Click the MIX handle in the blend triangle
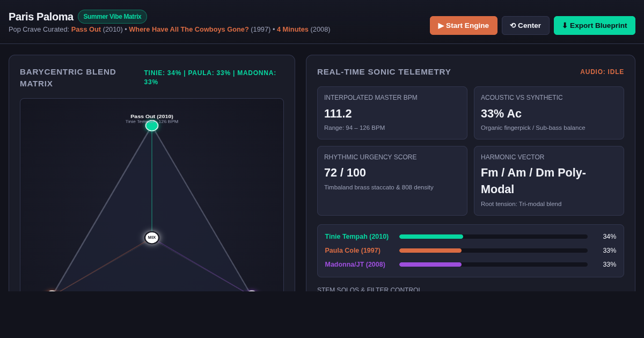This screenshot has width=644, height=338. pyautogui.click(x=152, y=238)
